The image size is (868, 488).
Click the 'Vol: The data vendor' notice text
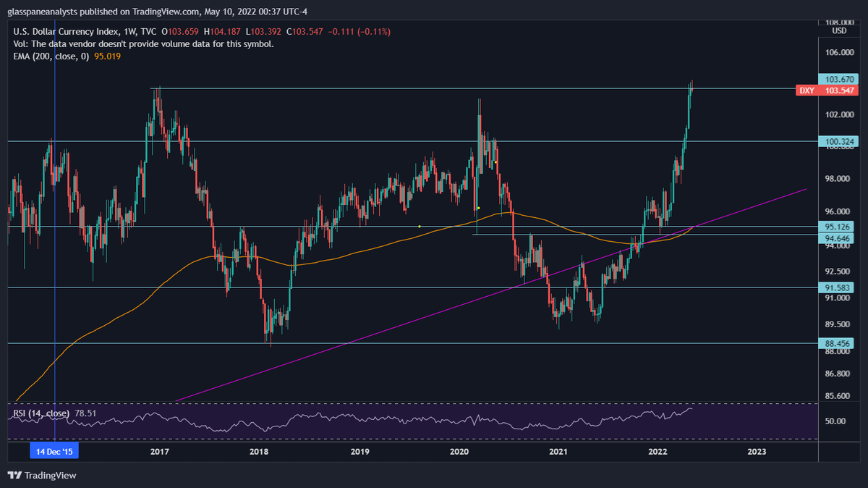click(x=144, y=43)
